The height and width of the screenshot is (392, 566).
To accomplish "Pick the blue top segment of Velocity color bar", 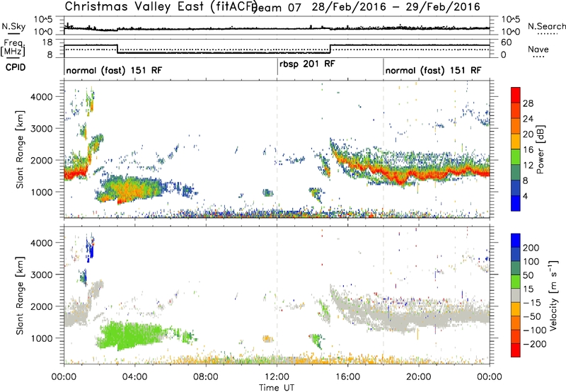I will pos(516,241).
